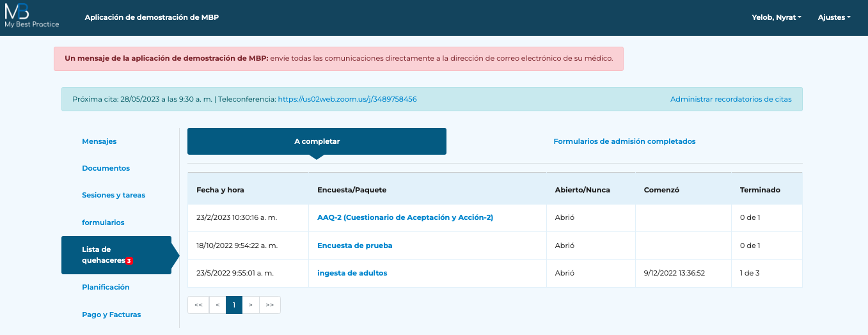Click the My Best Practice logo
Image resolution: width=868 pixels, height=335 pixels.
click(31, 17)
